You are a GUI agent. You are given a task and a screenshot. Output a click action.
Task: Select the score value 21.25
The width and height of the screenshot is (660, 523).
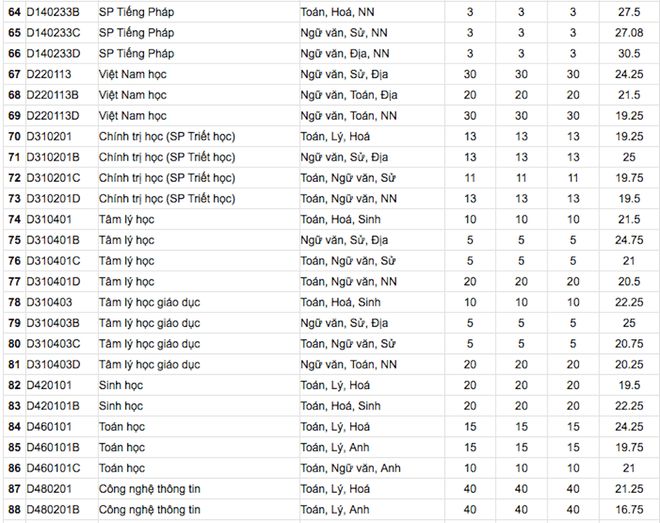tap(629, 489)
